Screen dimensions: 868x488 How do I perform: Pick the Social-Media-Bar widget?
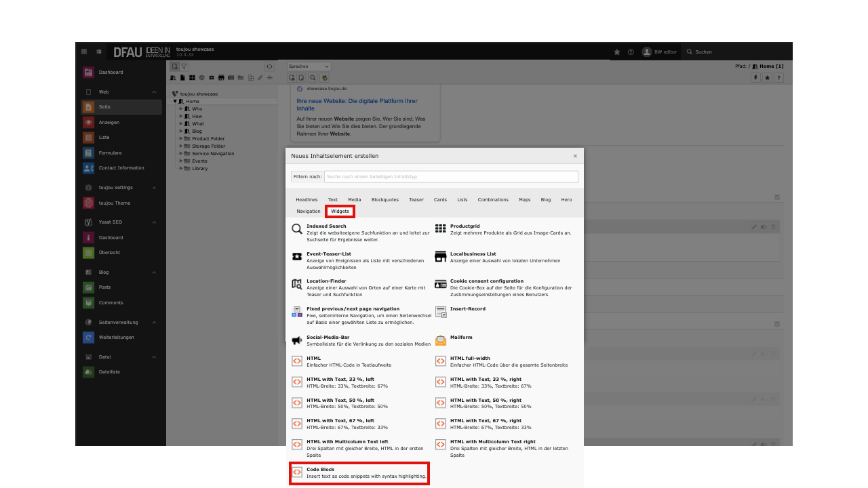360,340
